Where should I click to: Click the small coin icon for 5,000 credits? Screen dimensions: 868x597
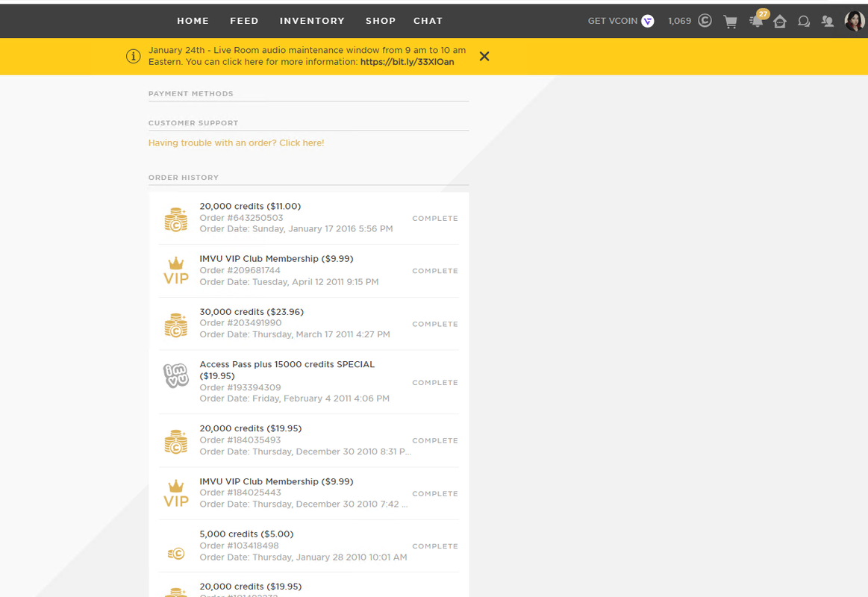(x=176, y=553)
